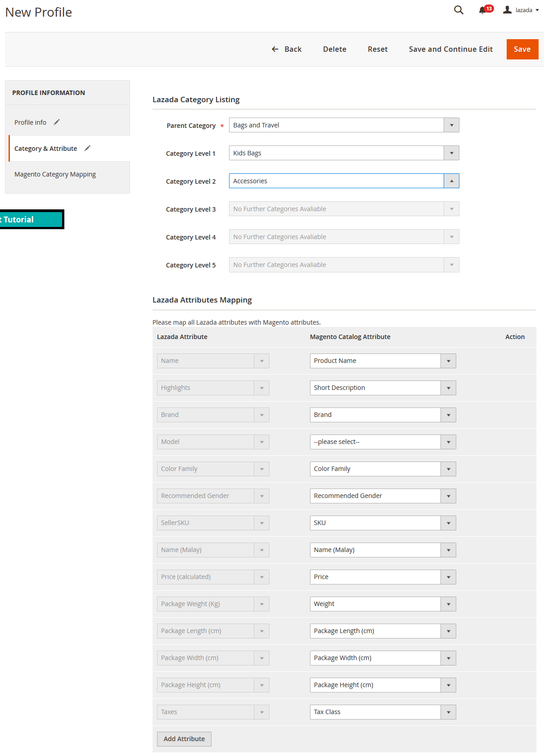
Task: Click the Lazada Attribute dropdown labeled Model
Action: tap(213, 442)
